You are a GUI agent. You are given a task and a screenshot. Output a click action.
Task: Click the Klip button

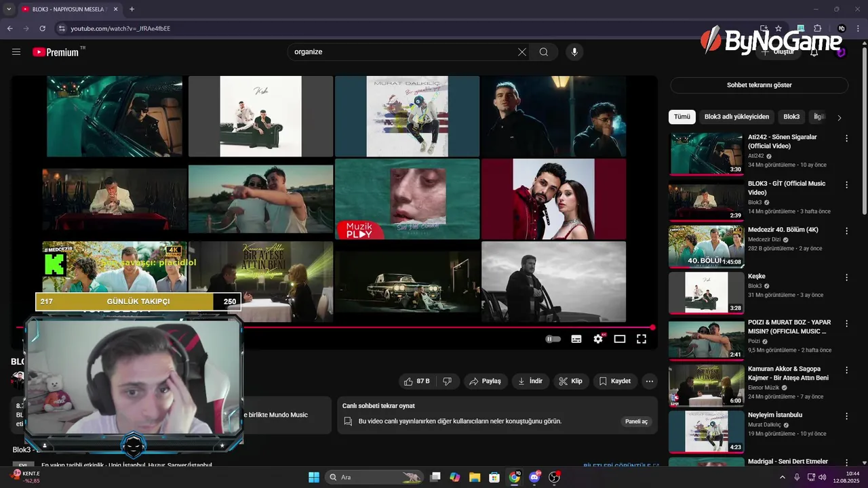(570, 382)
